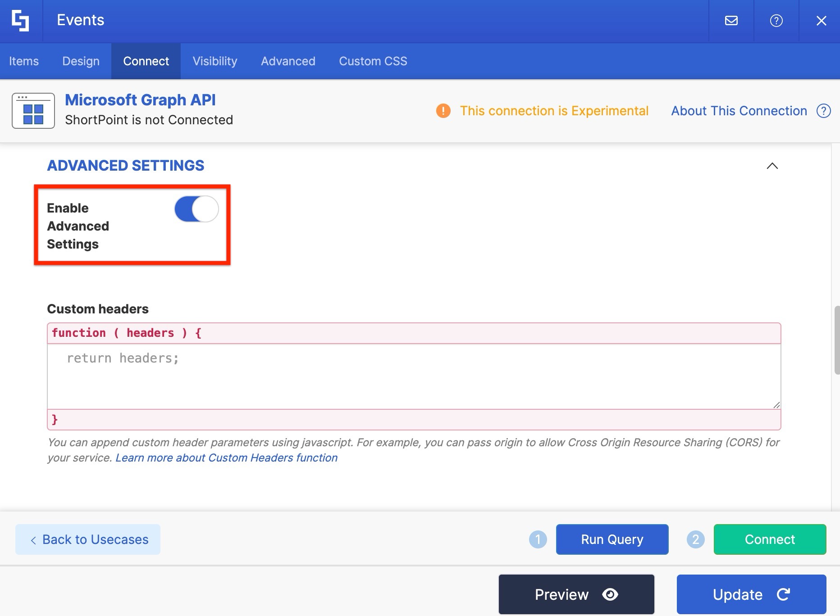
Task: Open the mail envelope icon
Action: [731, 21]
